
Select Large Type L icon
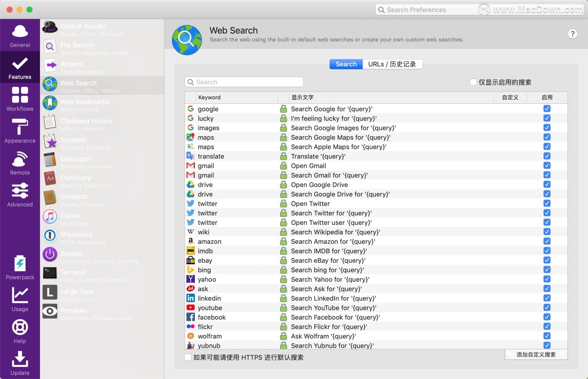click(50, 292)
